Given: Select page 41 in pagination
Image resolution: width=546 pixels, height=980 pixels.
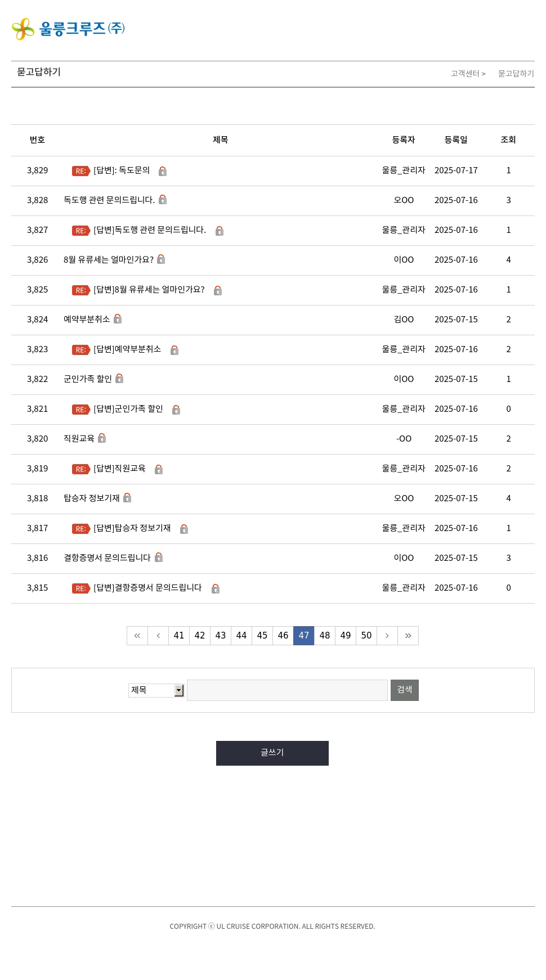Looking at the screenshot, I should [x=179, y=636].
